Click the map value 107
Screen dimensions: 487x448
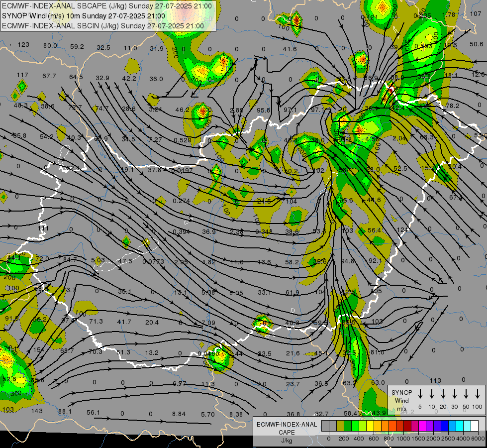[476, 13]
